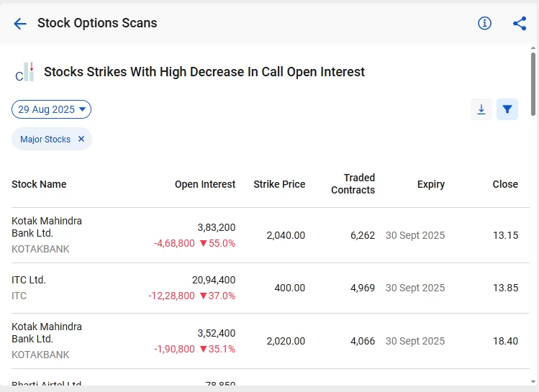This screenshot has width=539, height=392.
Task: Click traded contracts value 4,066
Action: 362,341
